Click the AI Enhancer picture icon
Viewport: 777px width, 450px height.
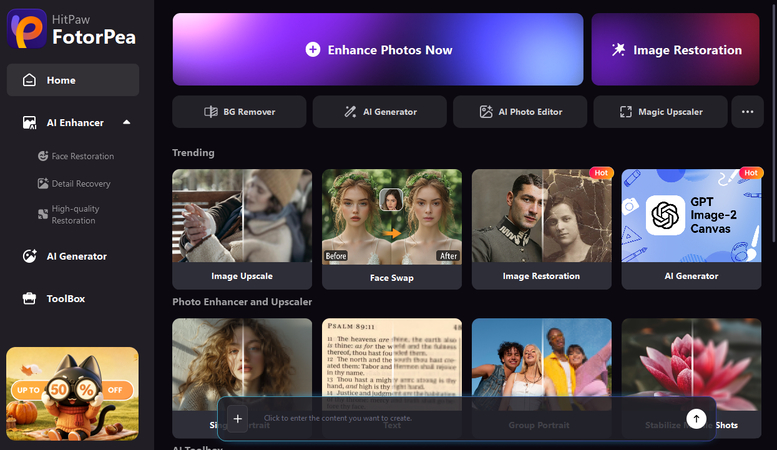(x=29, y=122)
